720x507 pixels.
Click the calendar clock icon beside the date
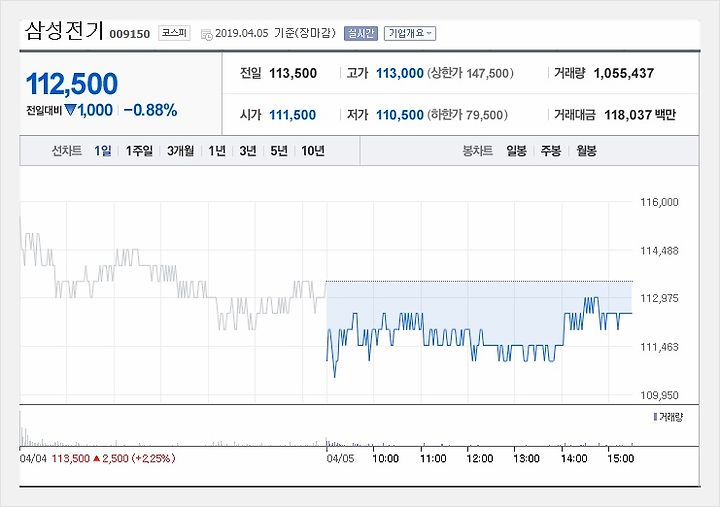point(207,34)
